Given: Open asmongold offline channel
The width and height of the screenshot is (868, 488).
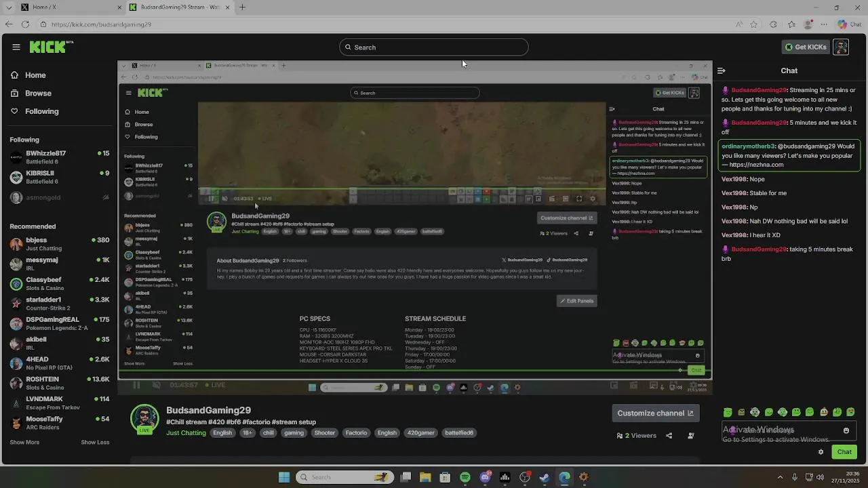Looking at the screenshot, I should [x=60, y=197].
